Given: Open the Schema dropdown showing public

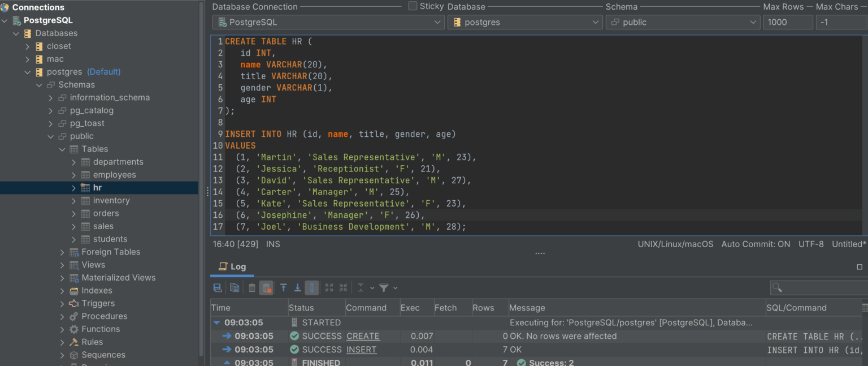Looking at the screenshot, I should click(683, 22).
